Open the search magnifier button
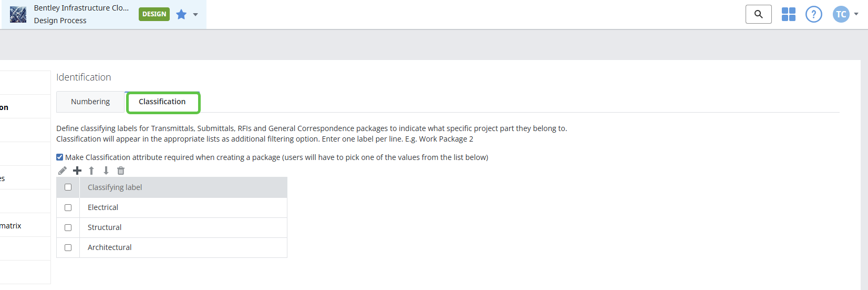Viewport: 868px width, 290px height. pos(758,14)
